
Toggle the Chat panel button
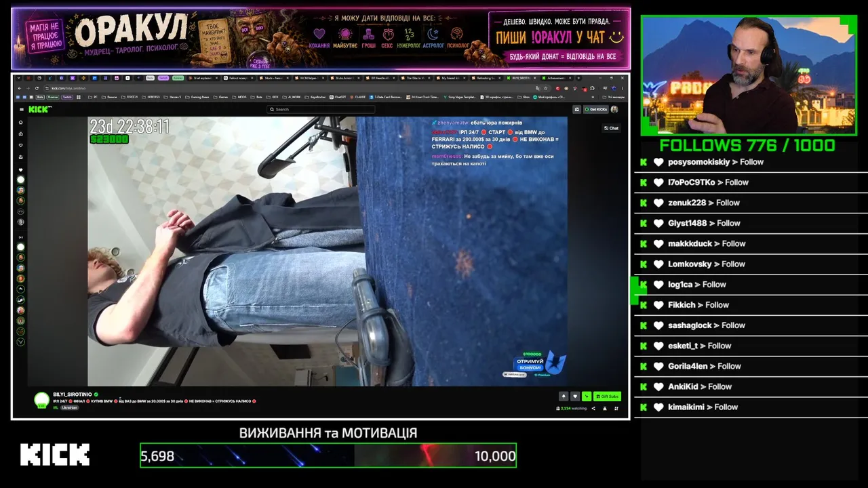click(x=612, y=128)
